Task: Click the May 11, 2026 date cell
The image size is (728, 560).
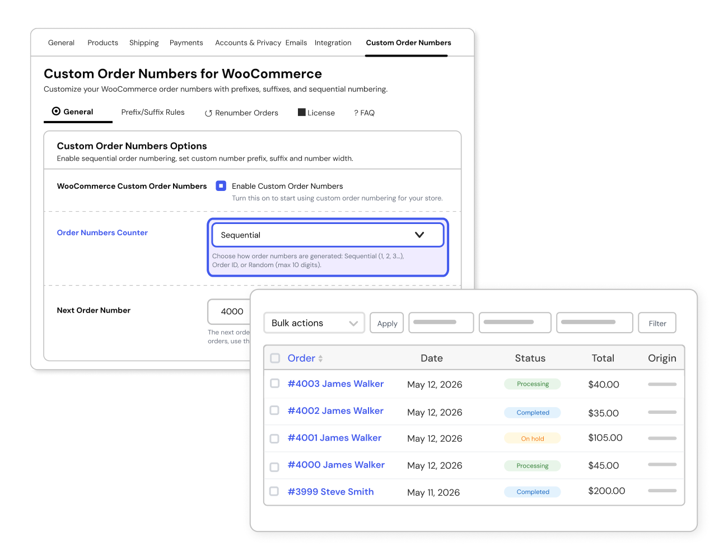Action: pos(433,492)
